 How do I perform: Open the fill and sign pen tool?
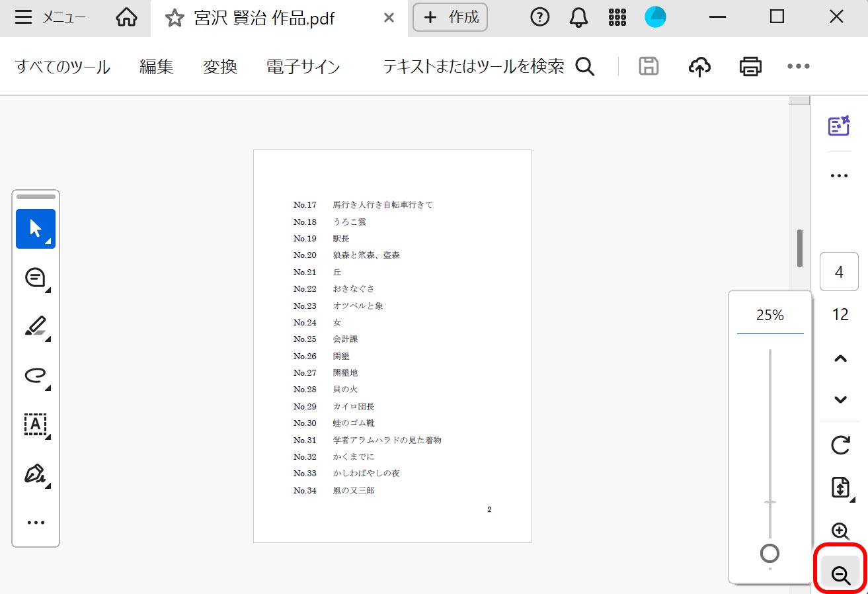click(x=35, y=474)
